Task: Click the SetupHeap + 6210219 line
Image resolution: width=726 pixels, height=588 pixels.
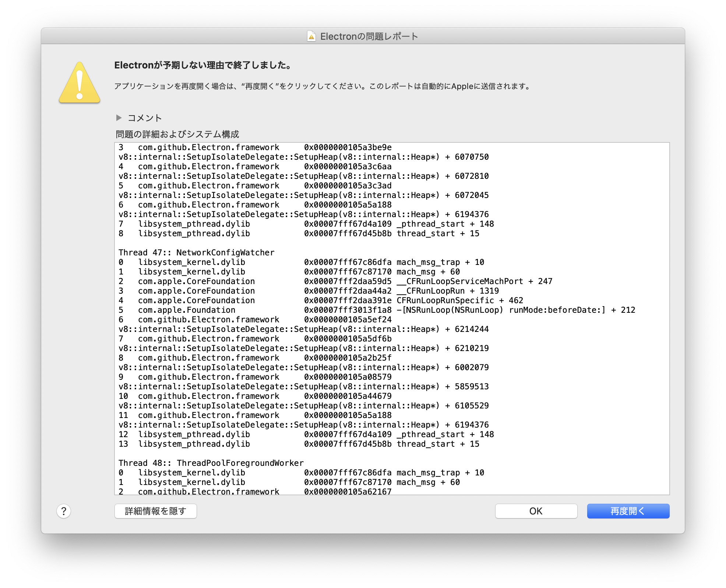Action: click(304, 348)
